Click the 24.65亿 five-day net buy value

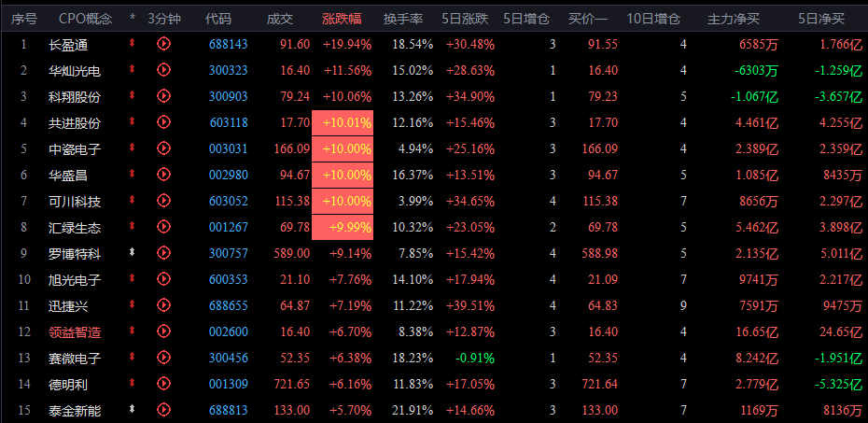(841, 332)
